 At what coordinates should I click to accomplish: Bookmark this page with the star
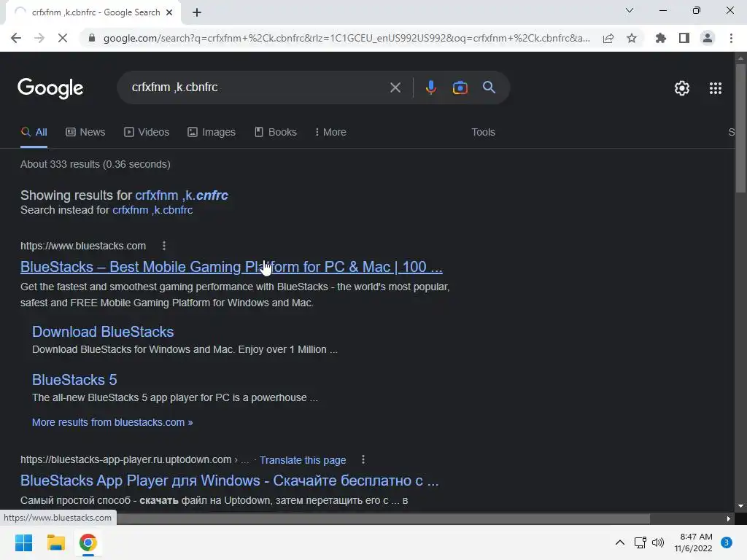pos(632,38)
